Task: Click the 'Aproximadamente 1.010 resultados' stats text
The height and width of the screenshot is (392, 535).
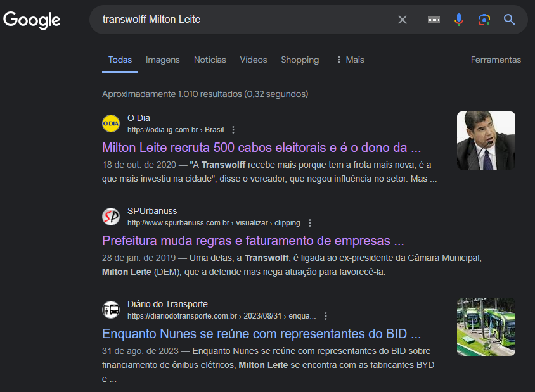Action: tap(205, 94)
